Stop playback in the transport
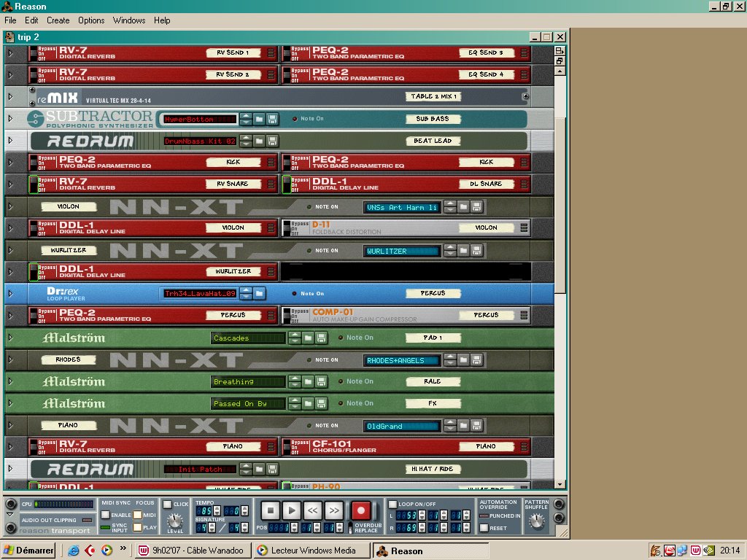 coord(270,511)
